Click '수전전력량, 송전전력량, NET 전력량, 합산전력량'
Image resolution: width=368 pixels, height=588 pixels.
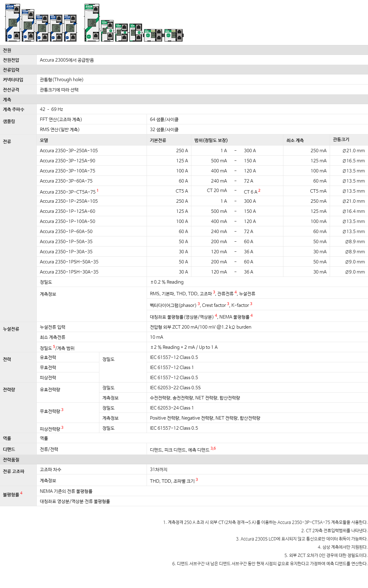coord(195,398)
